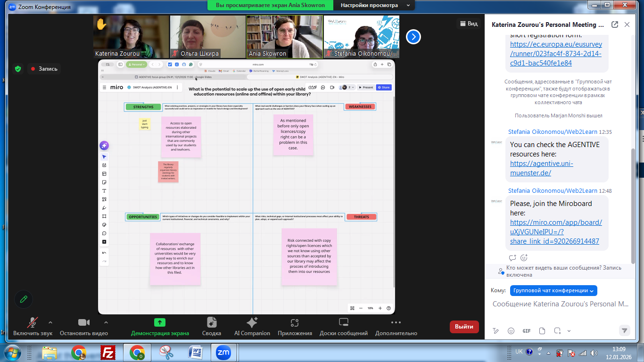The height and width of the screenshot is (362, 644).
Task: Open the Кому recipient dropdown
Action: click(x=553, y=290)
